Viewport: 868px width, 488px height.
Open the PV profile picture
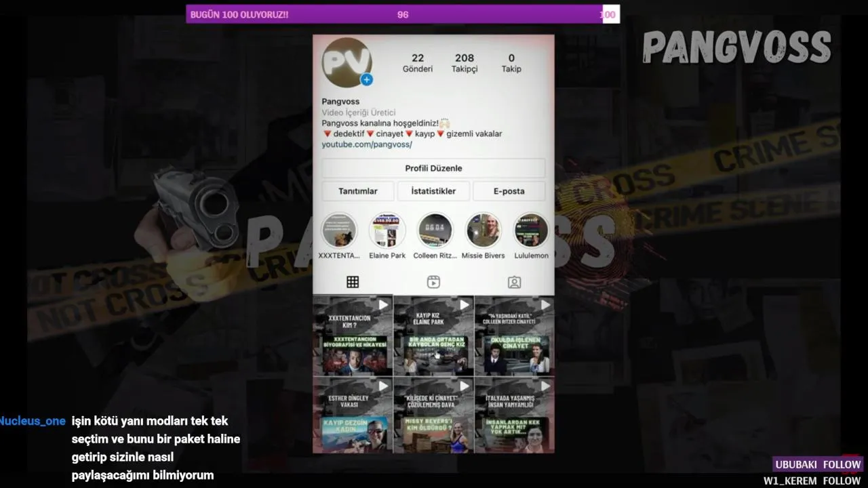(347, 63)
